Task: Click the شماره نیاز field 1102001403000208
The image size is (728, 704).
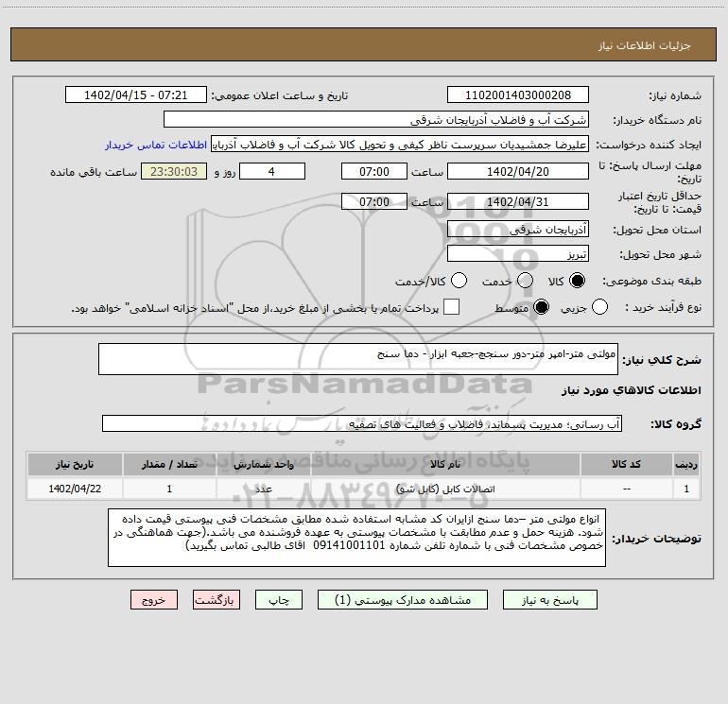Action: (518, 94)
